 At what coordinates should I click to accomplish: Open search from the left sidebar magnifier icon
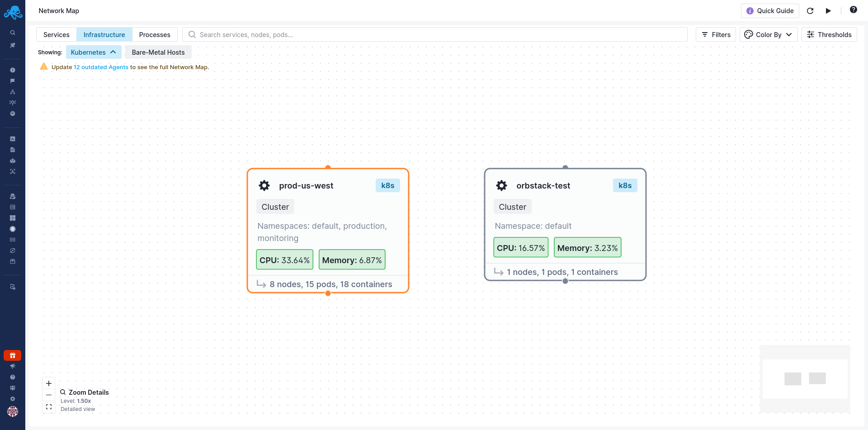(x=13, y=33)
